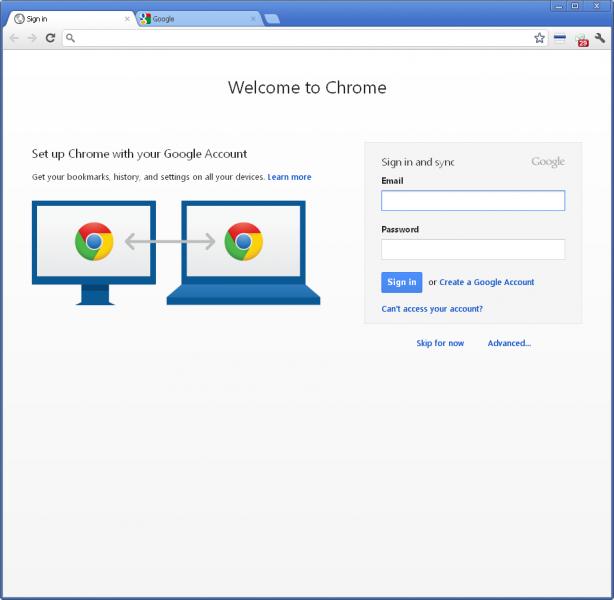Click the Welcome to Chrome heading
The image size is (614, 600).
coord(307,87)
